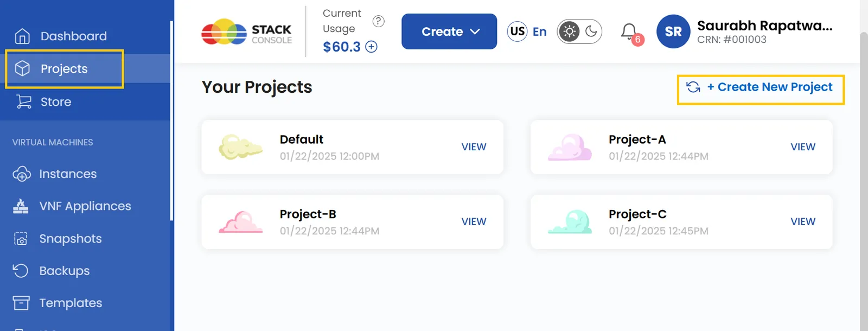This screenshot has width=868, height=331.
Task: Click the Default project cloud thumbnail
Action: [x=240, y=147]
